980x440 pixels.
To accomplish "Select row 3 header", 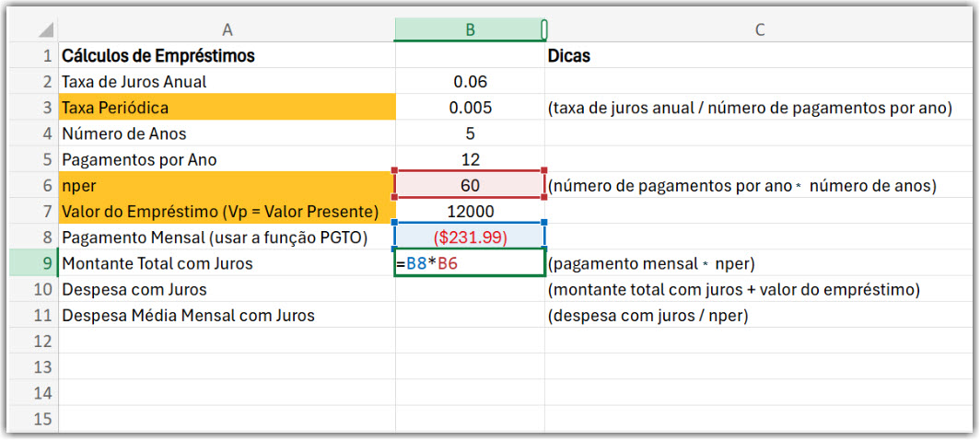I will [32, 108].
